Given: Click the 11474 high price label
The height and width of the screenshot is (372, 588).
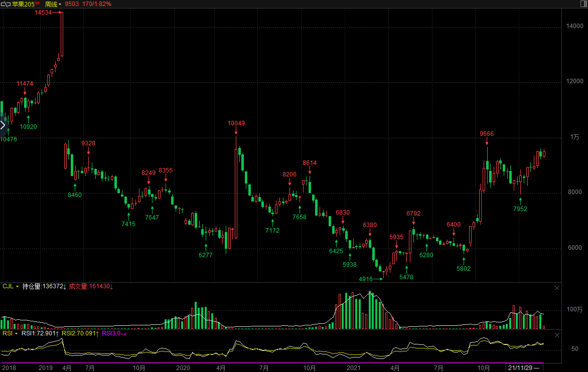Looking at the screenshot, I should click(25, 84).
